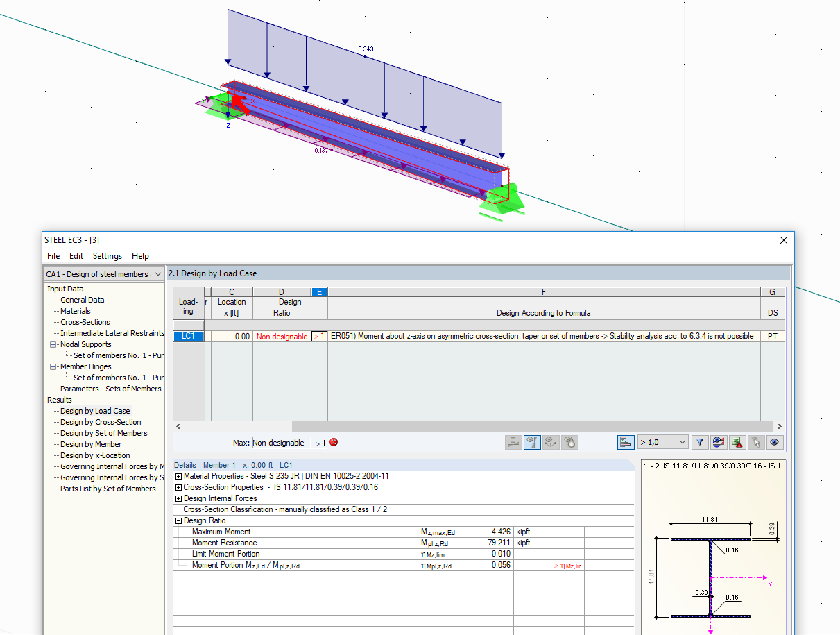Click the Limit Moment Portion row
Image resolution: width=840 pixels, height=635 pixels.
pos(404,554)
